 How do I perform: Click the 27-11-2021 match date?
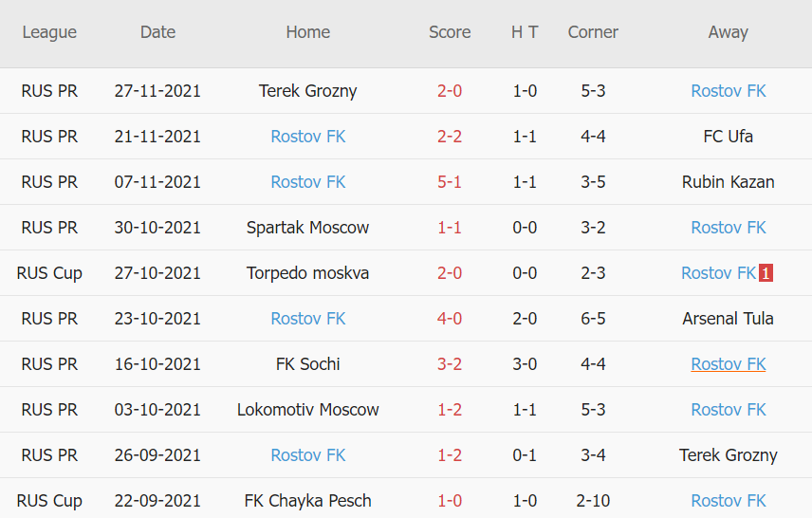(x=157, y=91)
